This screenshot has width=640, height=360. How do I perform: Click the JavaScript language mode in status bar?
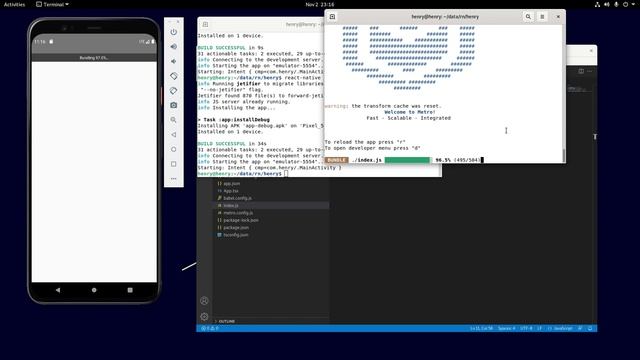pos(560,329)
